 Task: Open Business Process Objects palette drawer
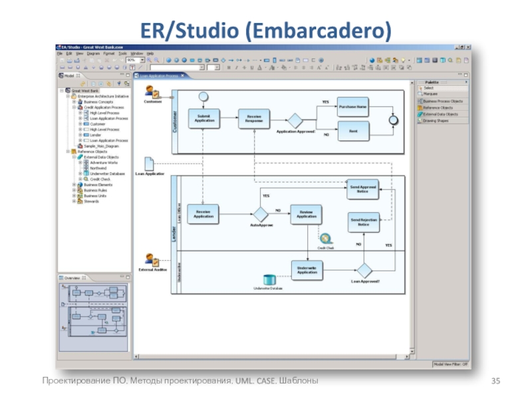click(x=443, y=101)
